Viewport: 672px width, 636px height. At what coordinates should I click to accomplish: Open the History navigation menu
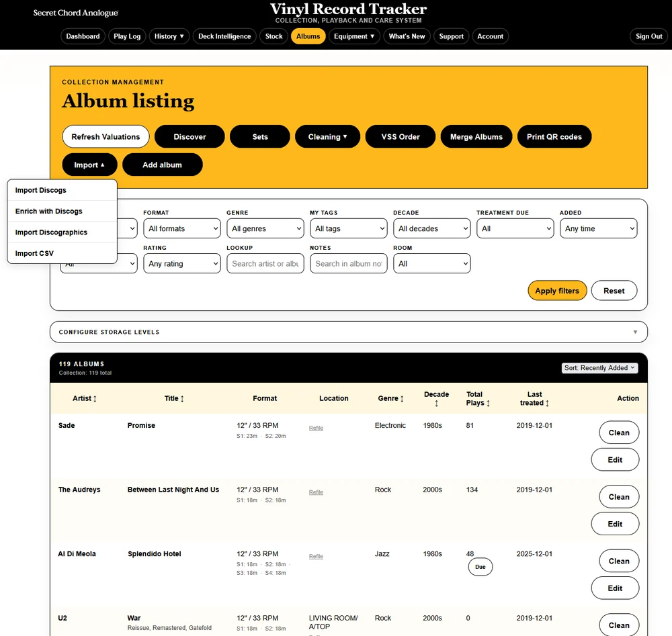click(169, 36)
